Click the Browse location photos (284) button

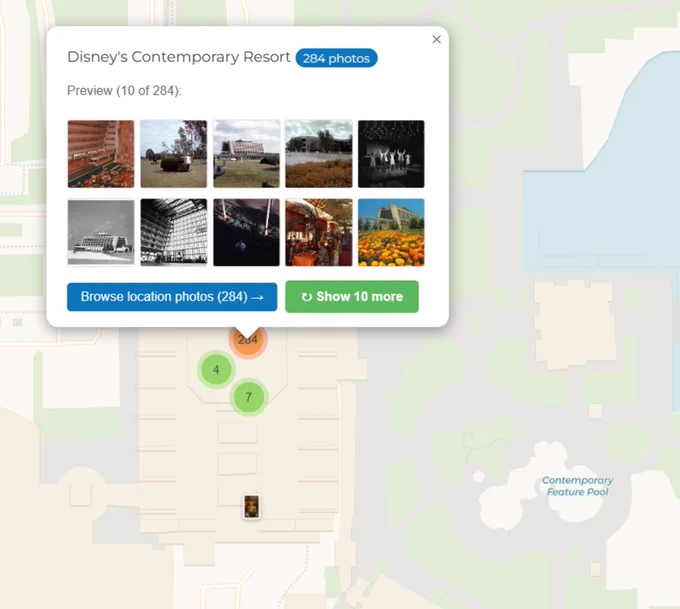click(x=172, y=297)
